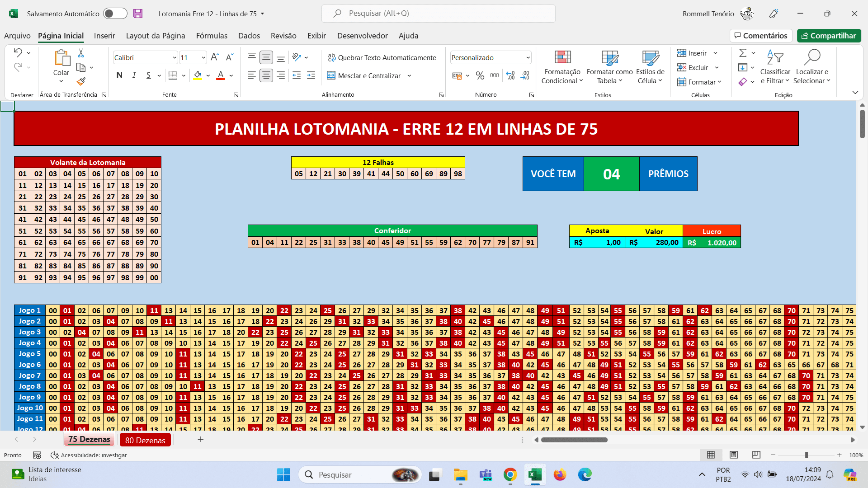The image size is (868, 488).
Task: Toggle italic formatting button
Action: (x=134, y=75)
